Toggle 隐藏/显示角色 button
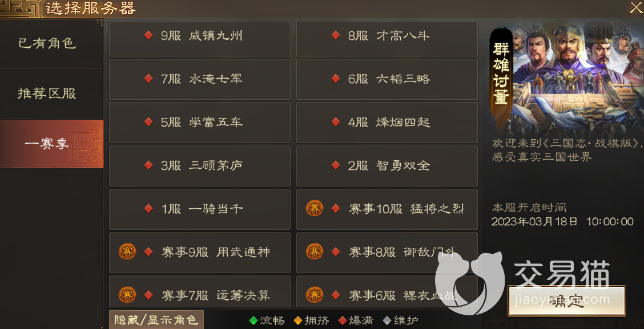The width and height of the screenshot is (644, 329). pyautogui.click(x=156, y=319)
